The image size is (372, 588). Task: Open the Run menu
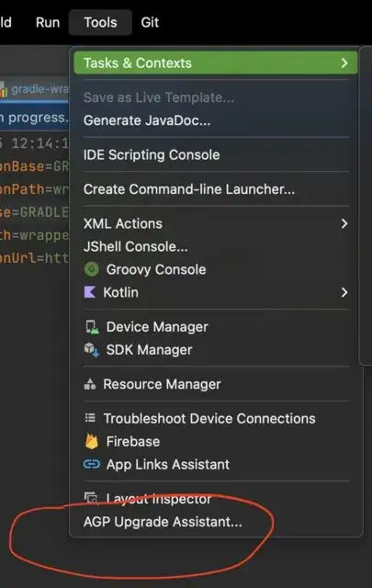[48, 22]
